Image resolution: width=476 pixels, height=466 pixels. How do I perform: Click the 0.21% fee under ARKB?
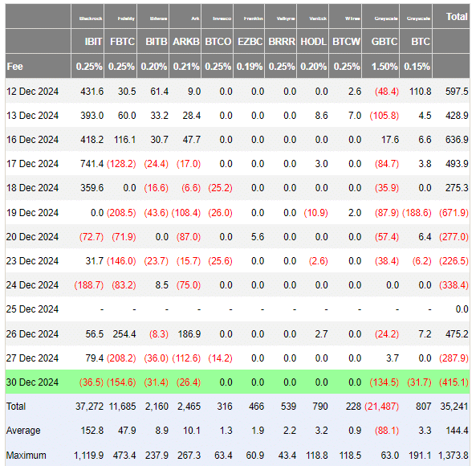coord(186,66)
